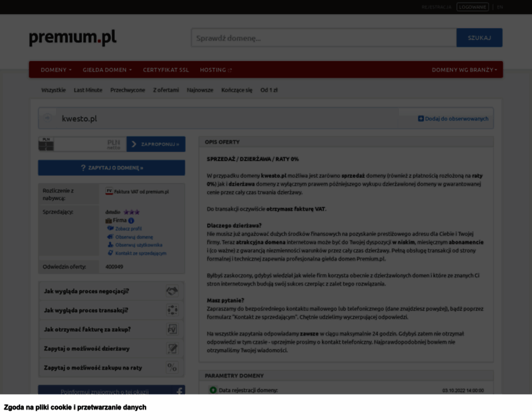Click the Zaproponuj offer button
The height and width of the screenshot is (420, 532).
[156, 144]
